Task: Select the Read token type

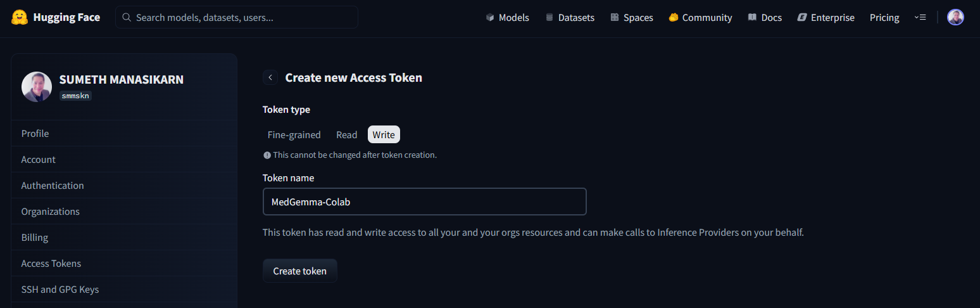Action: click(x=346, y=134)
